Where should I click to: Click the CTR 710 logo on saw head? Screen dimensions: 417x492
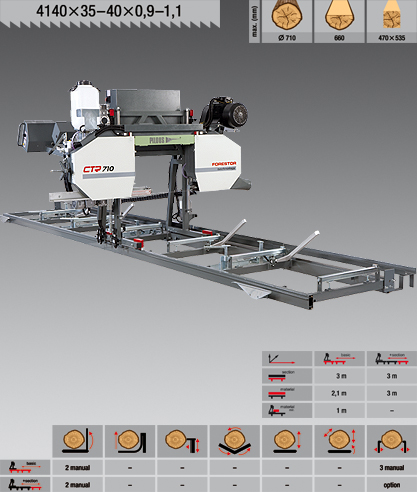(x=99, y=169)
